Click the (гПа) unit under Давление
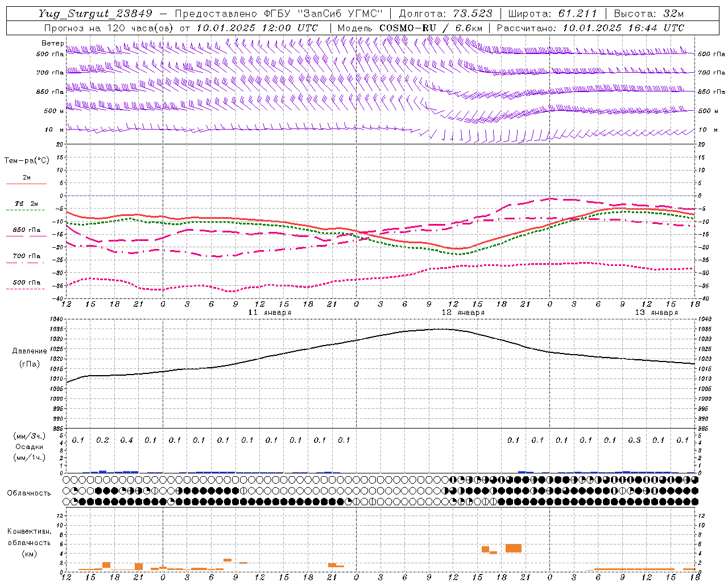 30,364
